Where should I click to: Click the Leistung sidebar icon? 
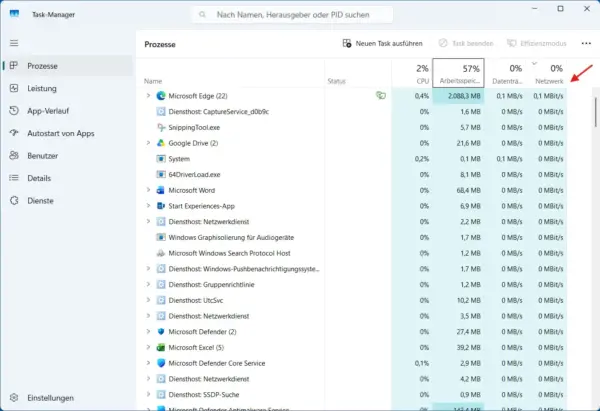[14, 88]
